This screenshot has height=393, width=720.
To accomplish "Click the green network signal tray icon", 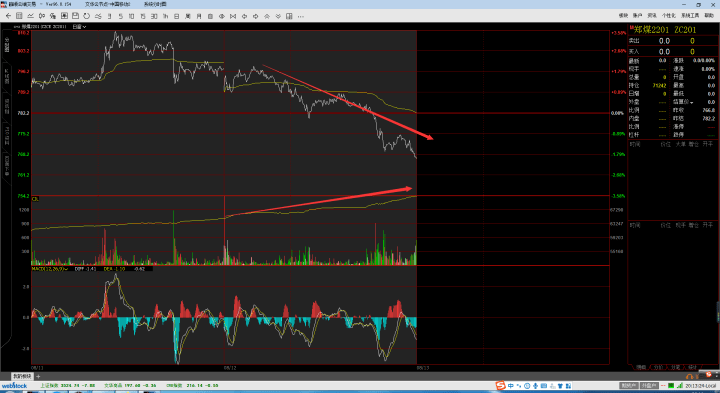I will point(680,386).
